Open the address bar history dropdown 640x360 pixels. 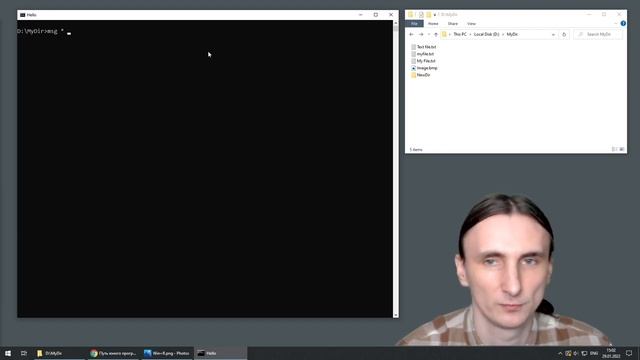[x=553, y=35]
